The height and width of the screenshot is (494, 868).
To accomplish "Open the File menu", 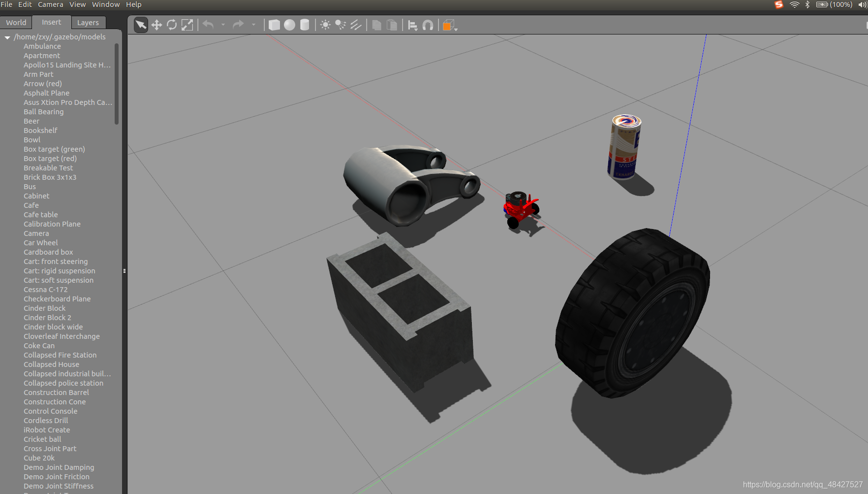I will pos(6,4).
